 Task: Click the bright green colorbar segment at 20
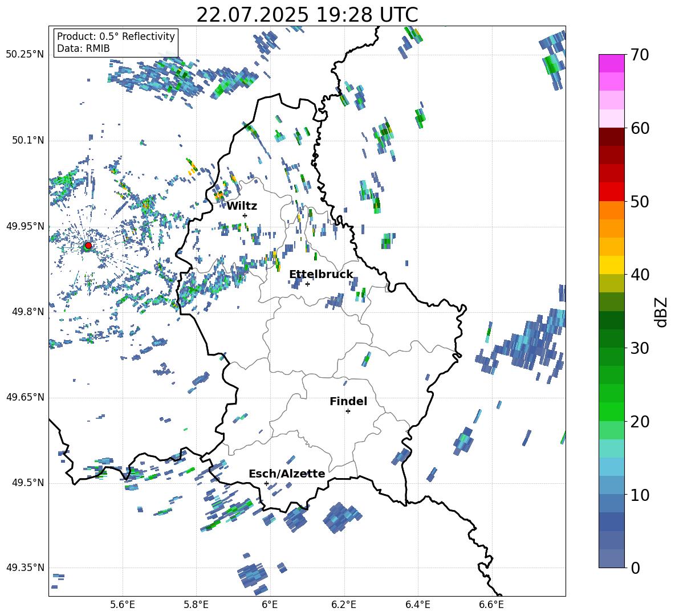pyautogui.click(x=611, y=411)
